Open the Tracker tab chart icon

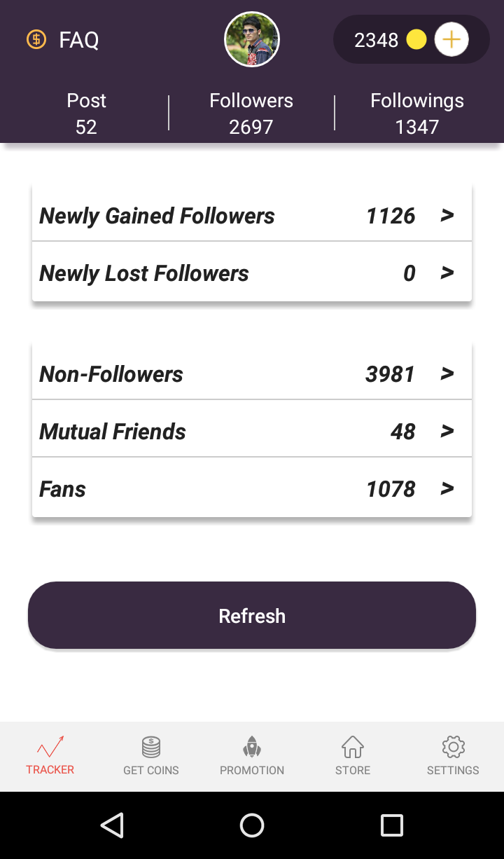(50, 747)
